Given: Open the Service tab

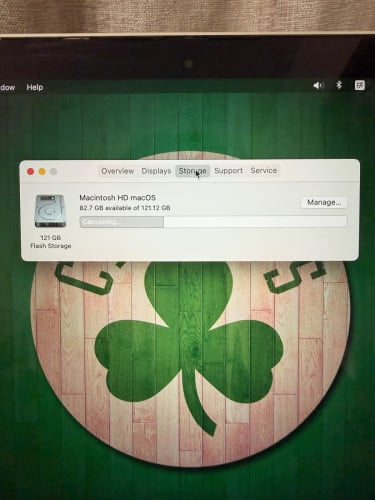Looking at the screenshot, I should pos(264,170).
